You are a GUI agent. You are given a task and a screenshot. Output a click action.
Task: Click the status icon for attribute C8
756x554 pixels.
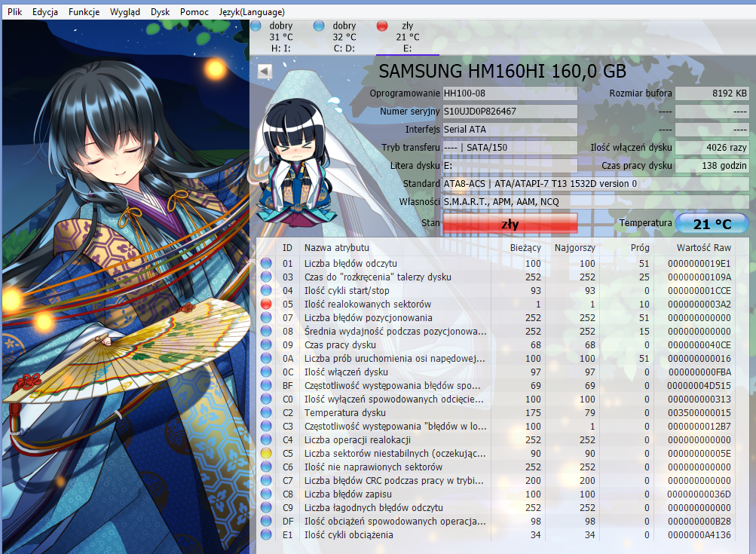click(x=266, y=494)
